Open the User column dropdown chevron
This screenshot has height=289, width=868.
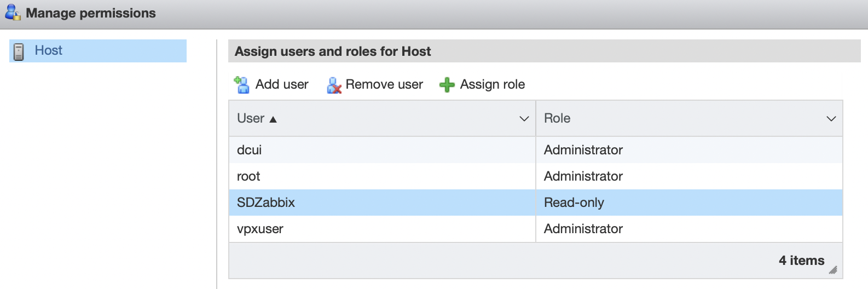(524, 119)
